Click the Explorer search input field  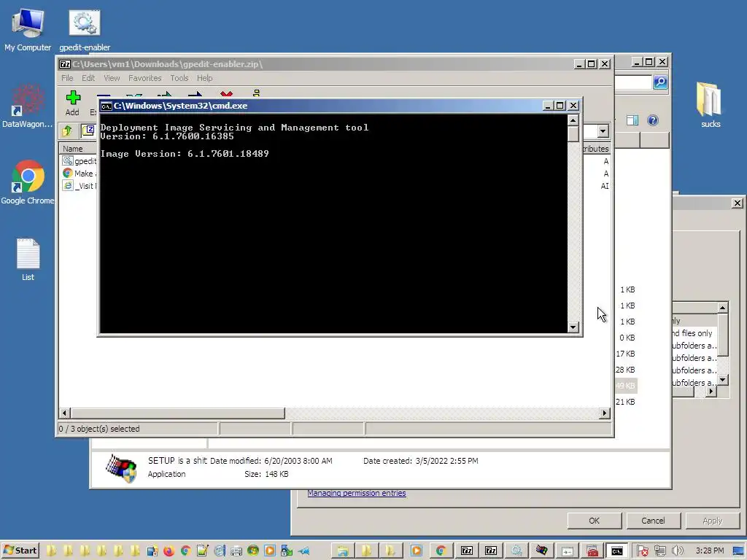tap(633, 82)
